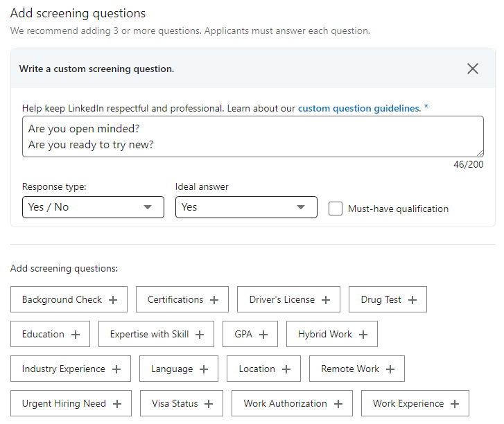
Task: Click the plus icon beside Certifications
Action: coord(214,300)
